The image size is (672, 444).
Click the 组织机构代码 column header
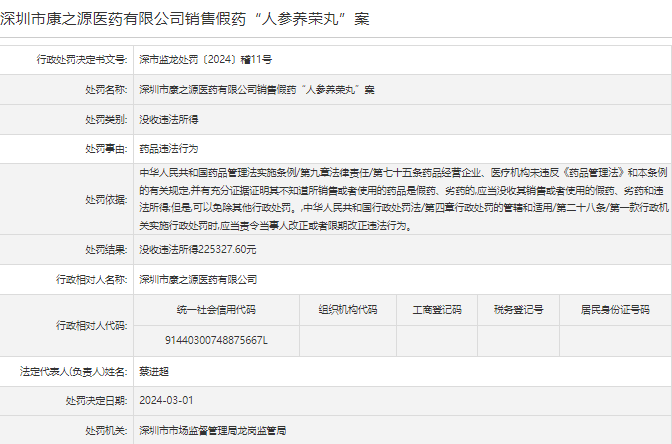tap(348, 310)
